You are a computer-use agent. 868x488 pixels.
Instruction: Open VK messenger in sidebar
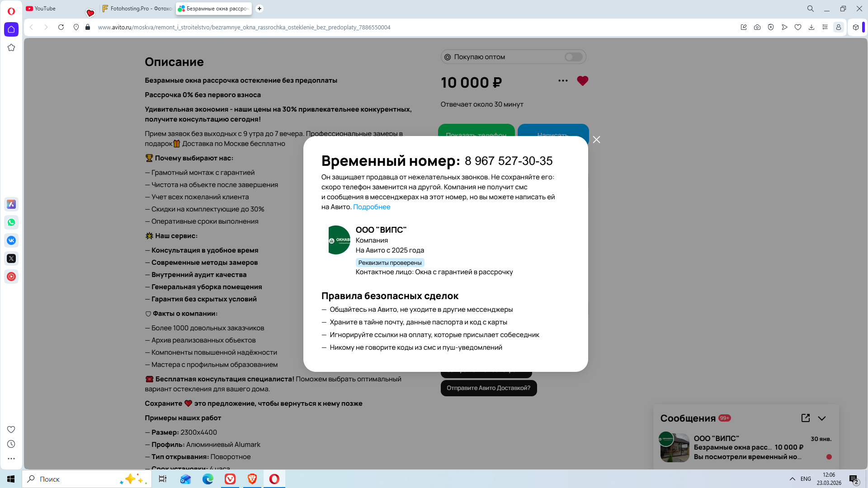coord(11,240)
